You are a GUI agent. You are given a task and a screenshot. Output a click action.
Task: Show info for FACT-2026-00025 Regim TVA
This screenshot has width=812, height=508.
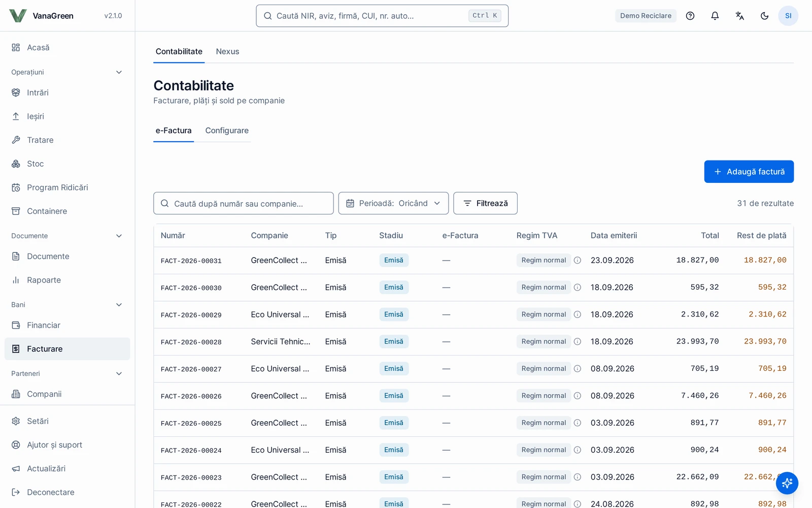578,423
